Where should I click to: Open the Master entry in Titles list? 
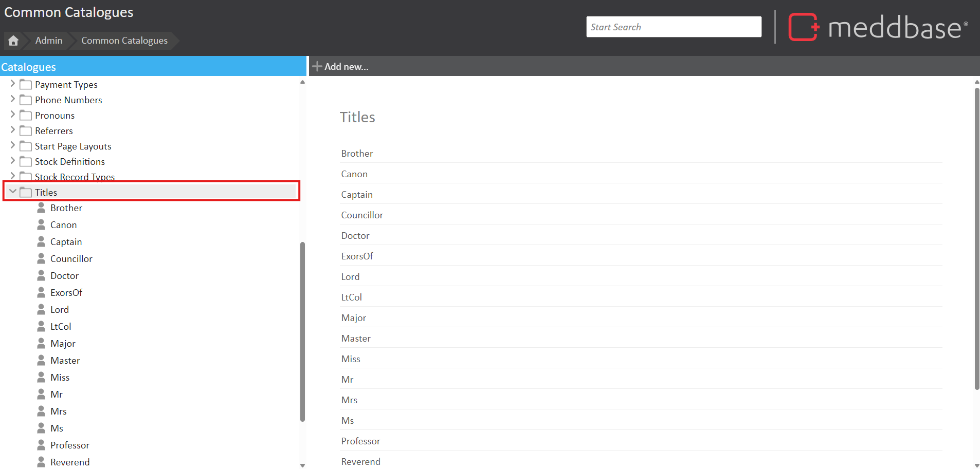(x=356, y=339)
